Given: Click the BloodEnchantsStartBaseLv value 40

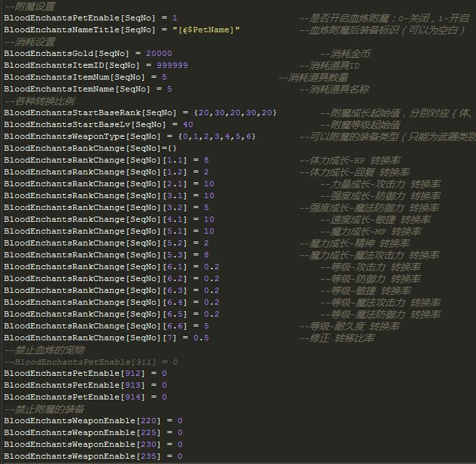Looking at the screenshot, I should coord(187,124).
